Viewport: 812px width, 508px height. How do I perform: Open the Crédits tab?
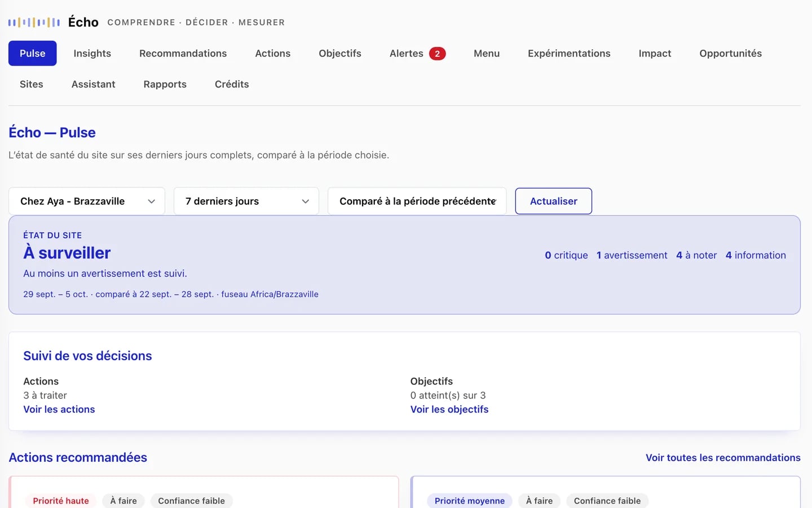232,84
